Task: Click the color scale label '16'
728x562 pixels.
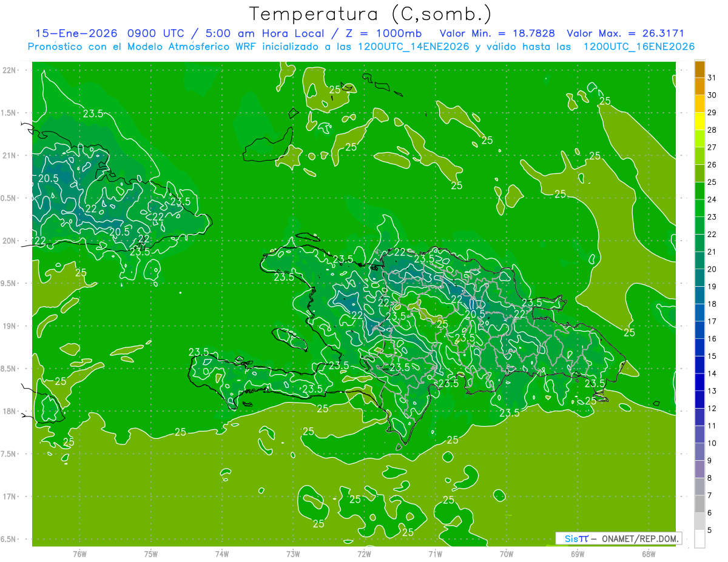Action: pos(712,338)
